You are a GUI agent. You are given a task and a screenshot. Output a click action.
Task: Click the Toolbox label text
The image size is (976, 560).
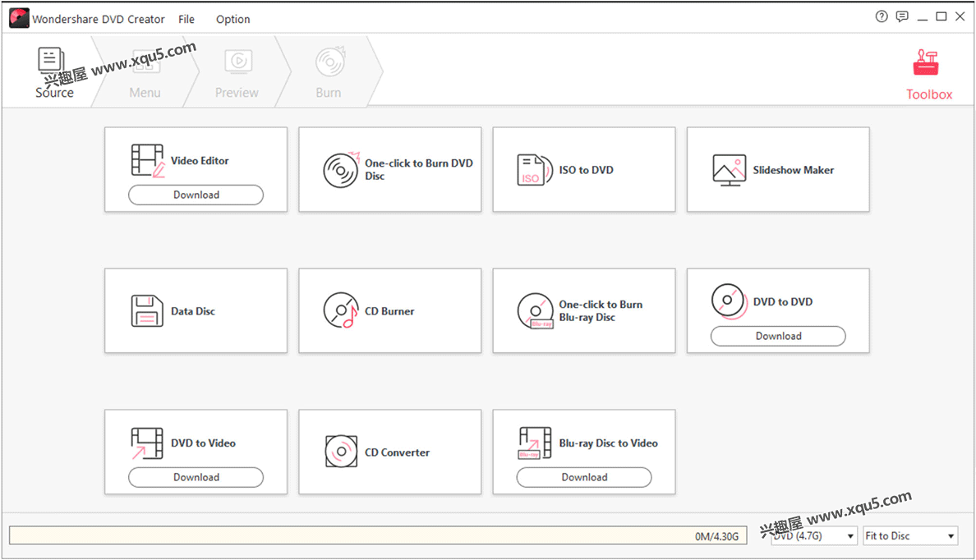(x=928, y=94)
